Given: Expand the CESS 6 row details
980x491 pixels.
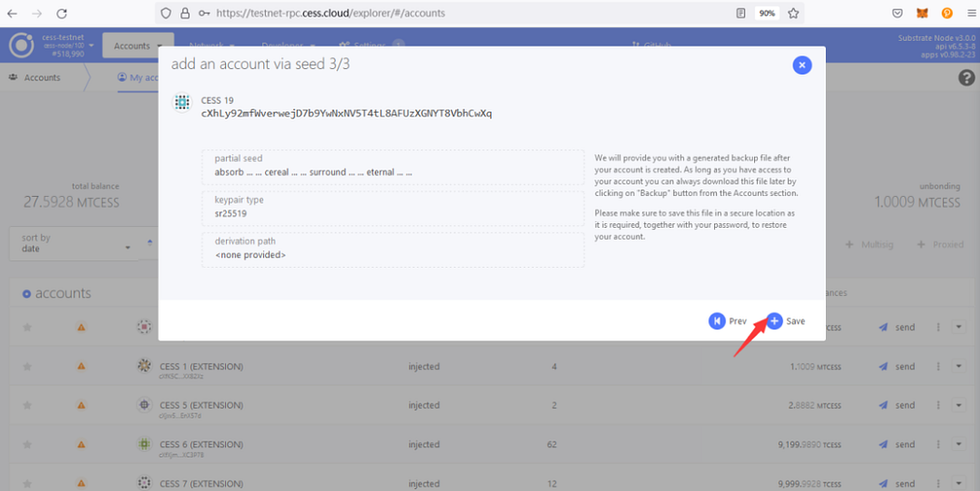Looking at the screenshot, I should (959, 444).
